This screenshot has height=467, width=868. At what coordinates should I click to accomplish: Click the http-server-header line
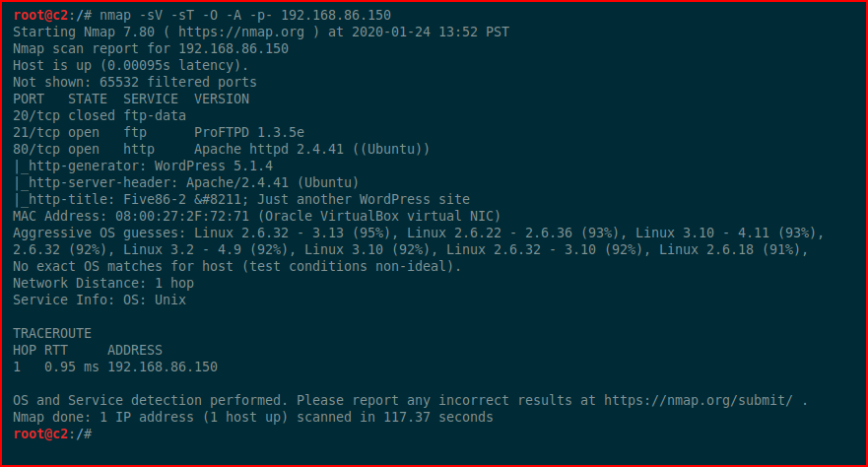tap(186, 182)
